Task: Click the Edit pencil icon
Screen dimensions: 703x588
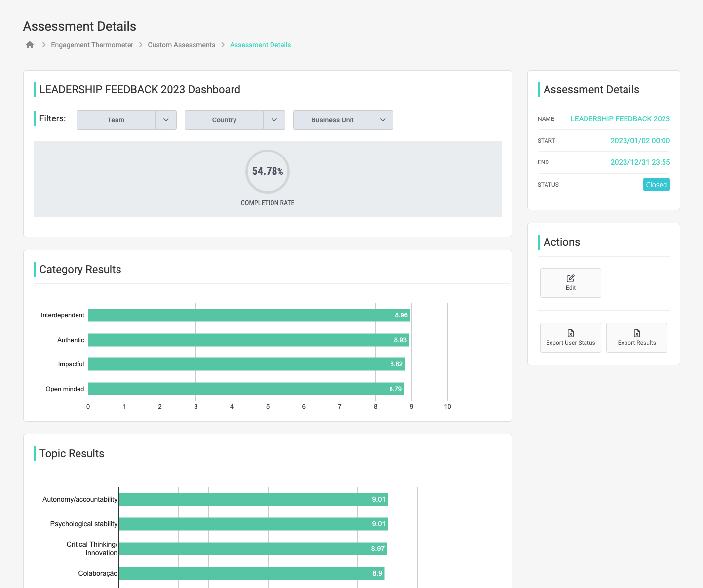Action: coord(571,278)
